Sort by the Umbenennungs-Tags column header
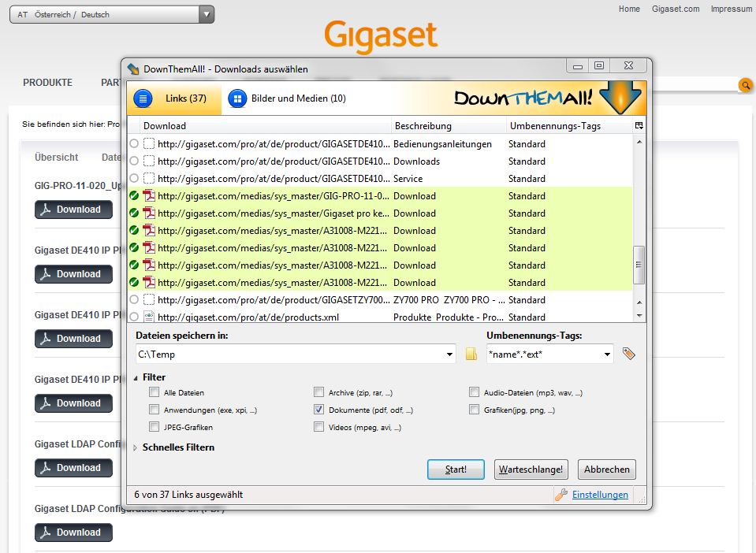Screen dimensions: 756x553 570,126
